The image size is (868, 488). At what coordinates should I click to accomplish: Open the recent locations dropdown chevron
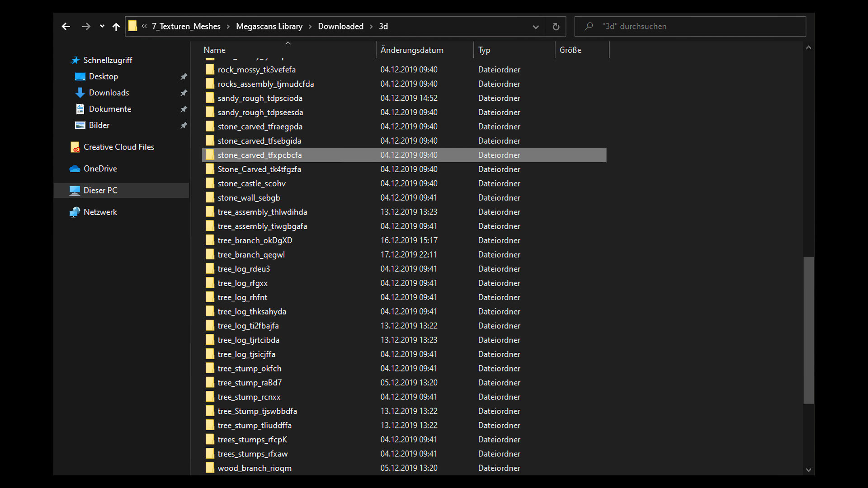pos(102,27)
